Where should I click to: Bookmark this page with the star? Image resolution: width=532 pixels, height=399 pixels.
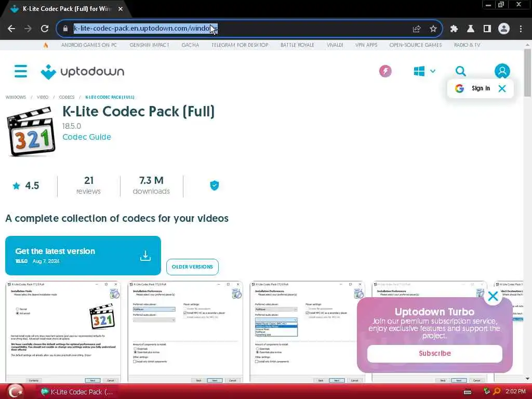[433, 29]
